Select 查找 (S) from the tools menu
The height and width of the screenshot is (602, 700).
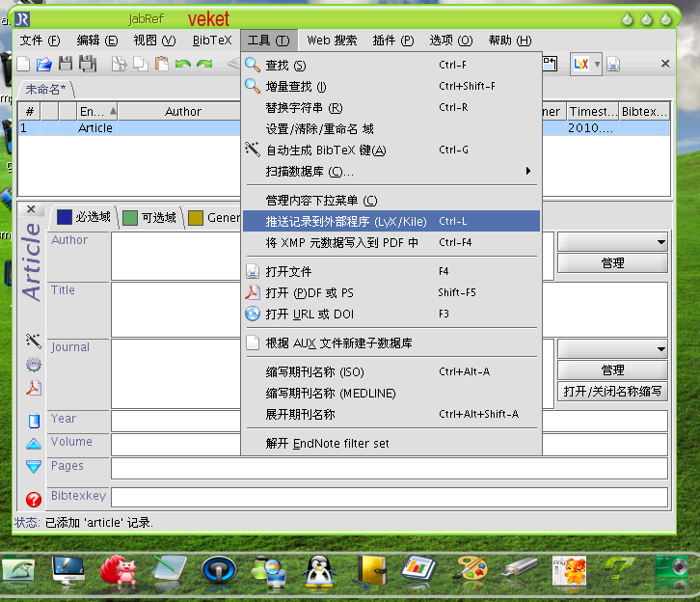coord(391,66)
